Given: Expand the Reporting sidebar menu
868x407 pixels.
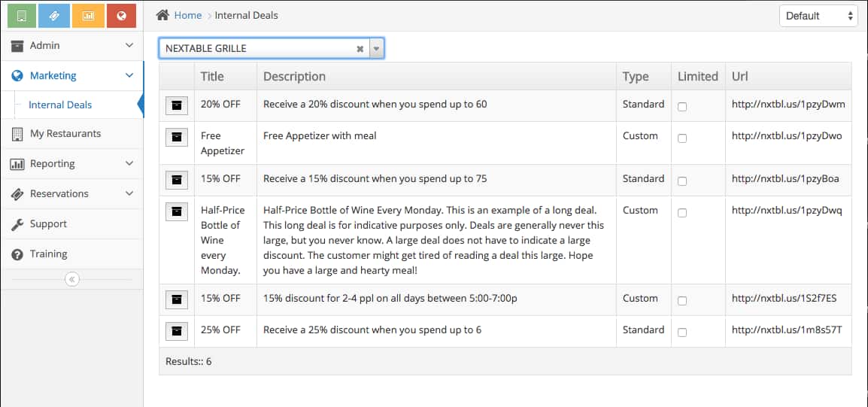Looking at the screenshot, I should 71,163.
